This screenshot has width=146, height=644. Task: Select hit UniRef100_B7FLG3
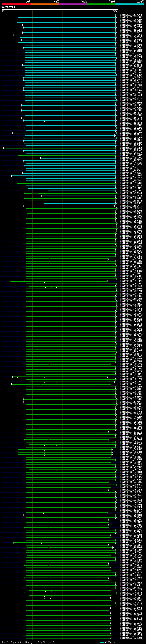coord(131,15)
